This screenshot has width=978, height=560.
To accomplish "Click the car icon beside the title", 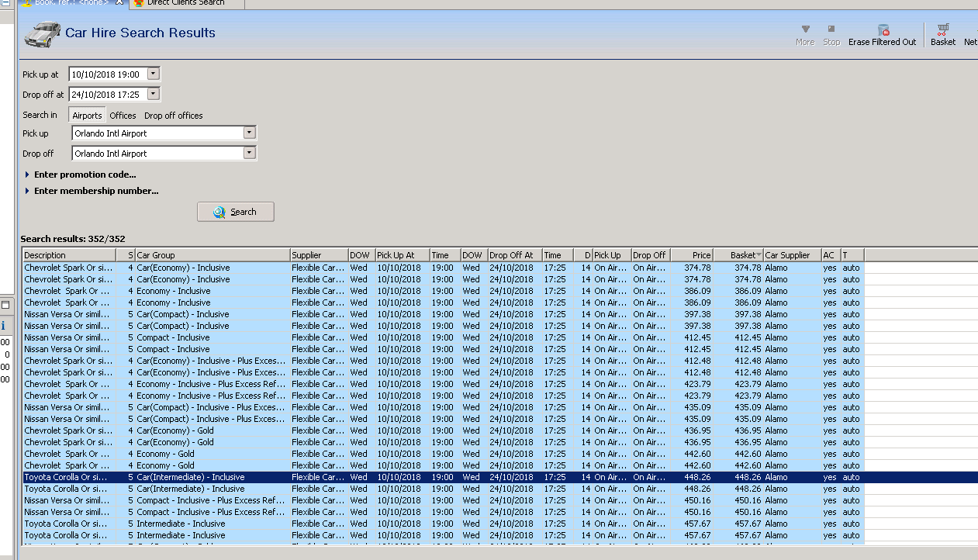I will [43, 33].
